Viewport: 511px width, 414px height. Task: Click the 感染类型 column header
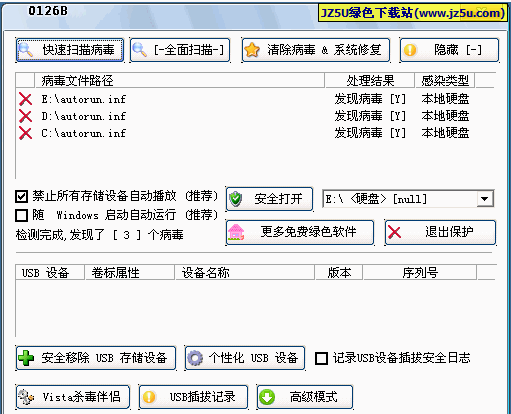coord(445,81)
